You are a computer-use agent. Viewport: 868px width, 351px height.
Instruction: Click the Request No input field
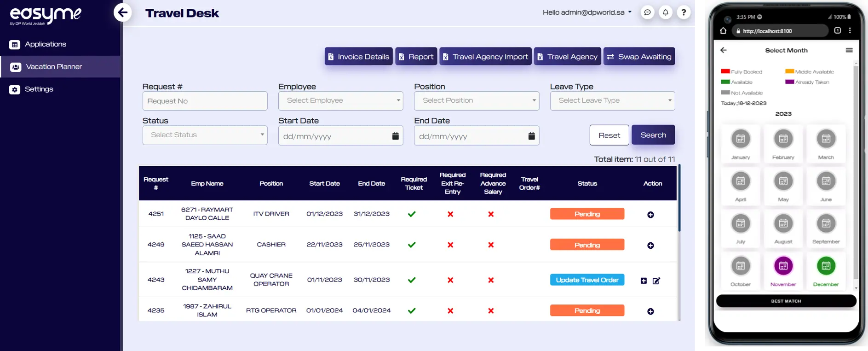point(205,101)
